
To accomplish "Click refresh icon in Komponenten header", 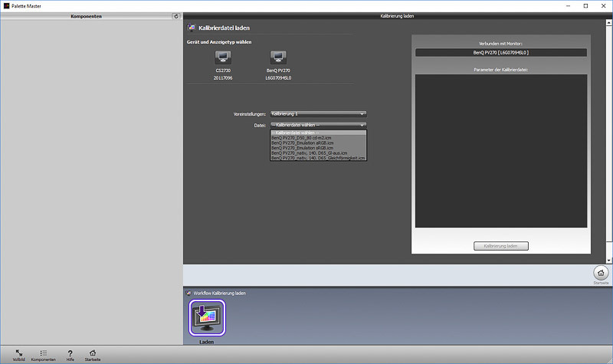I will pyautogui.click(x=176, y=15).
